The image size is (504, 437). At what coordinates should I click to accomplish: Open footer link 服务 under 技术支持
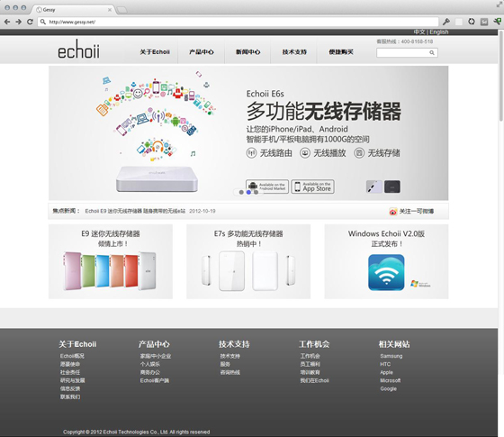click(x=225, y=364)
